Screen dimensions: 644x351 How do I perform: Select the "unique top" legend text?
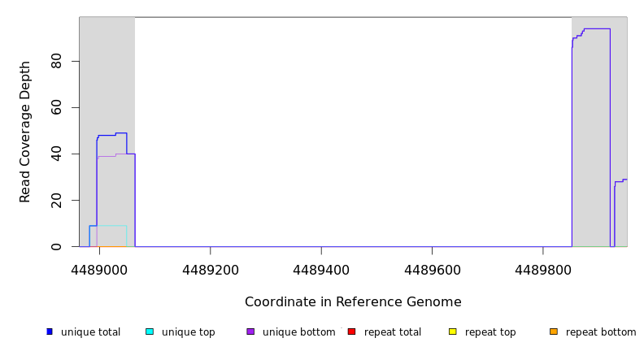tap(188, 332)
